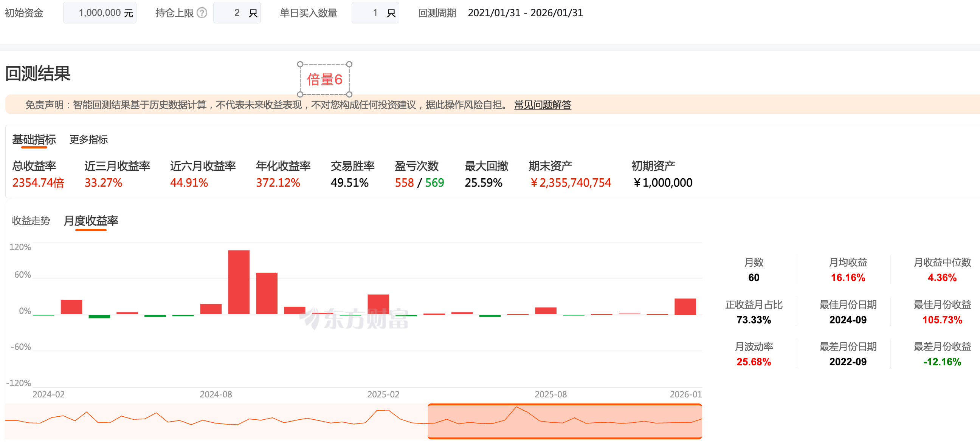Click the last red bar for 2026-01

(685, 306)
